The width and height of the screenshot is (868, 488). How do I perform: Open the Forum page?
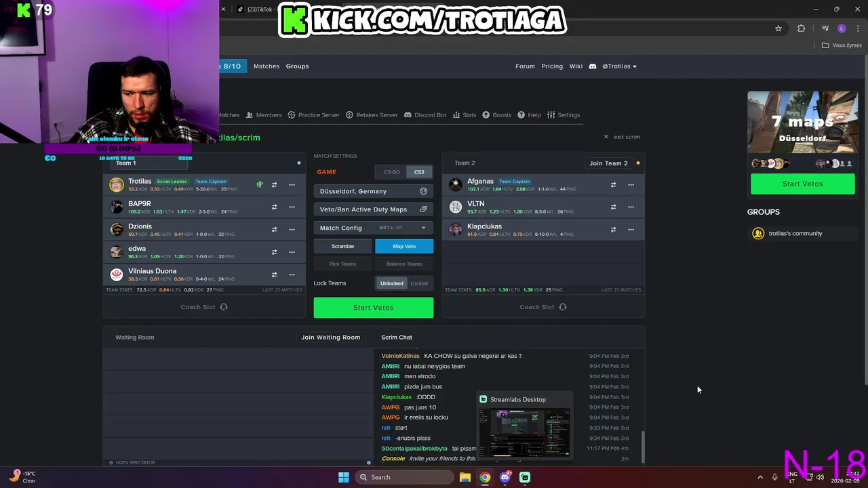point(525,66)
